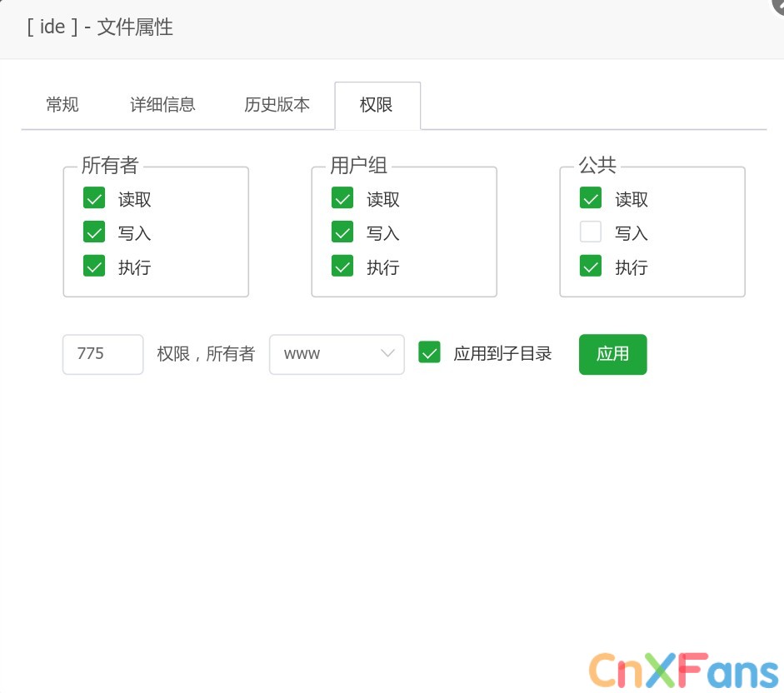
Task: Disable owner 写入 permission checkbox
Action: 94,232
